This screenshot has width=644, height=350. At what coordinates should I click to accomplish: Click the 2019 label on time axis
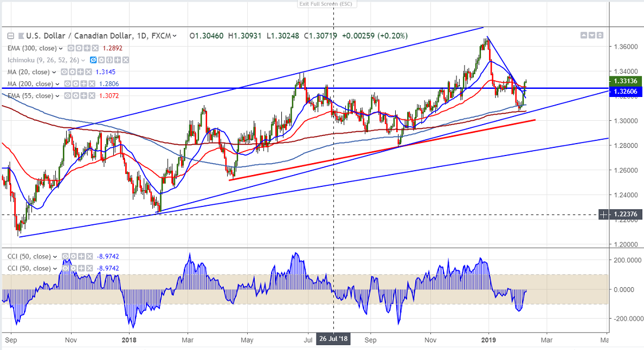click(488, 340)
